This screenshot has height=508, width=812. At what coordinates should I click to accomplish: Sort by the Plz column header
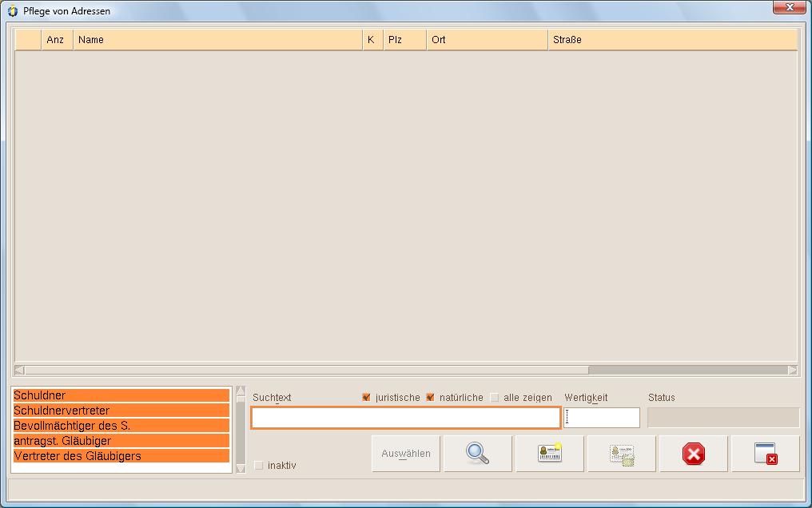coord(405,40)
